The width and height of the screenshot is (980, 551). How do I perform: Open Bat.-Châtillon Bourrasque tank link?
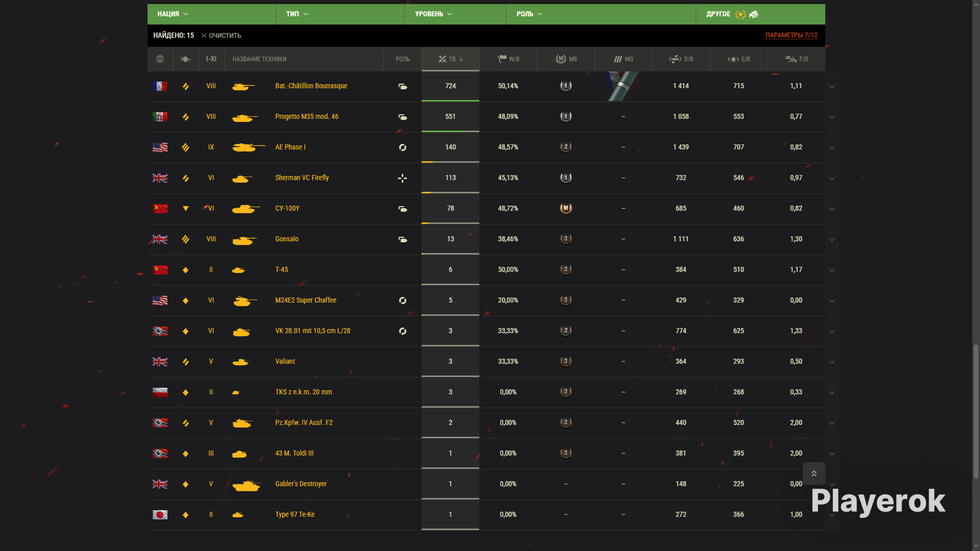tap(311, 86)
